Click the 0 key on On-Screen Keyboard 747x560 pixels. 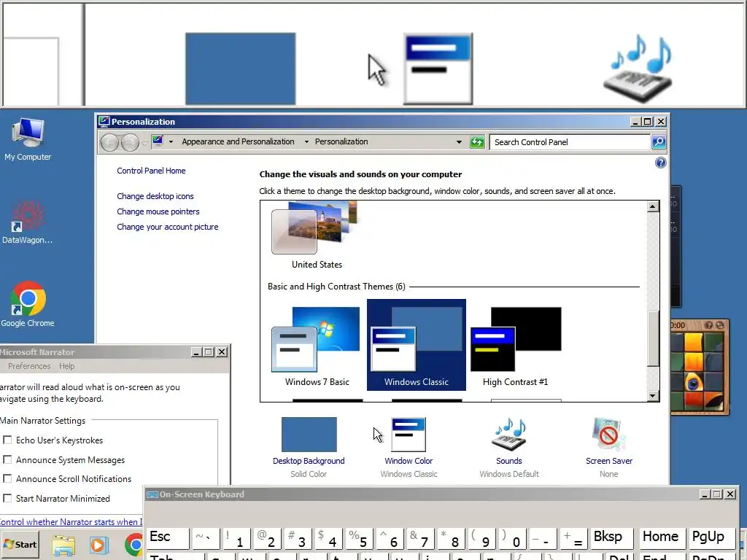[511, 538]
